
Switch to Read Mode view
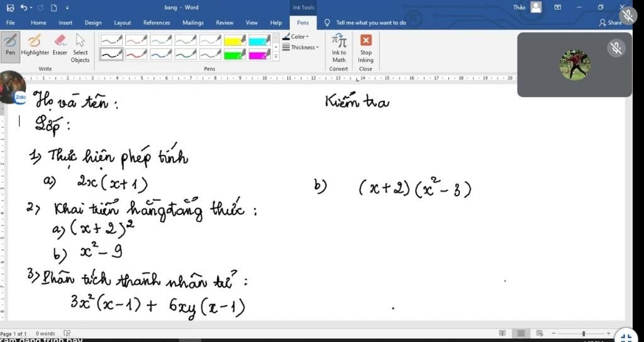click(502, 333)
